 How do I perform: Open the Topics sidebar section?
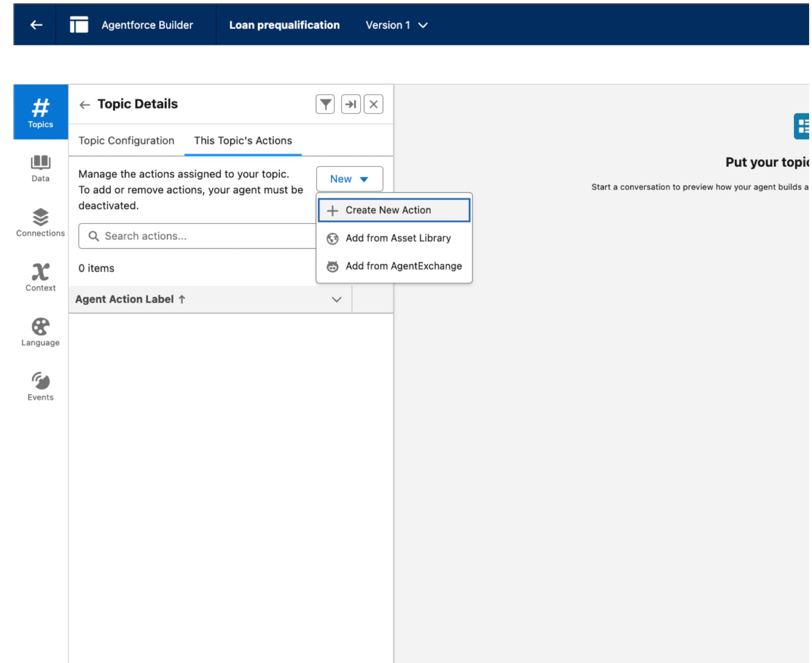40,113
